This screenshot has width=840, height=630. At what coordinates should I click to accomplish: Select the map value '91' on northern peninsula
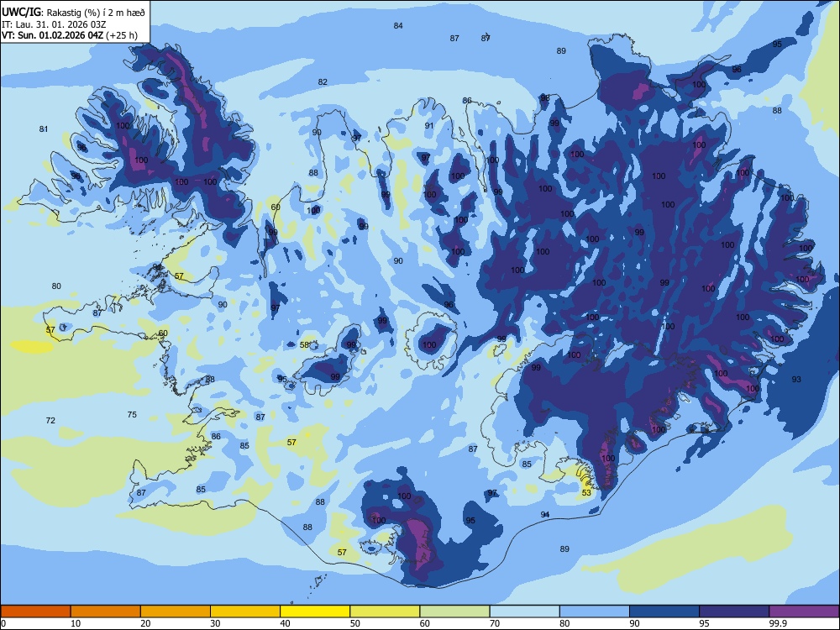[x=429, y=125]
